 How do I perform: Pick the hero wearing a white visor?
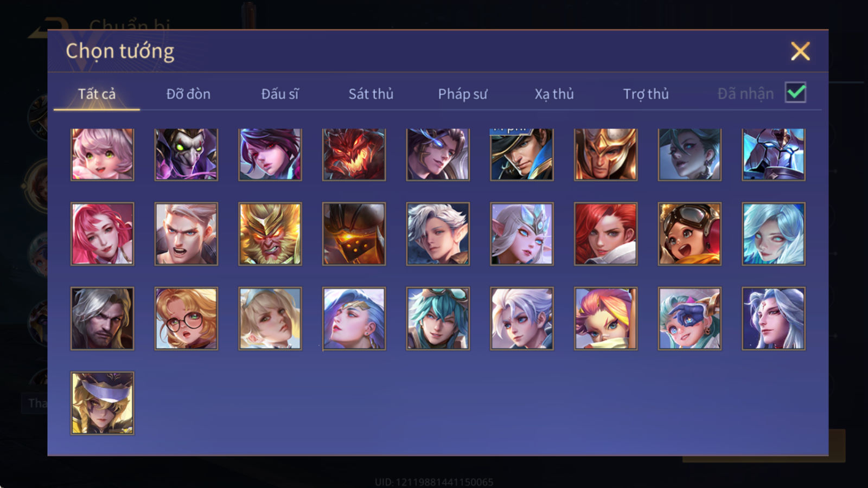tap(102, 403)
